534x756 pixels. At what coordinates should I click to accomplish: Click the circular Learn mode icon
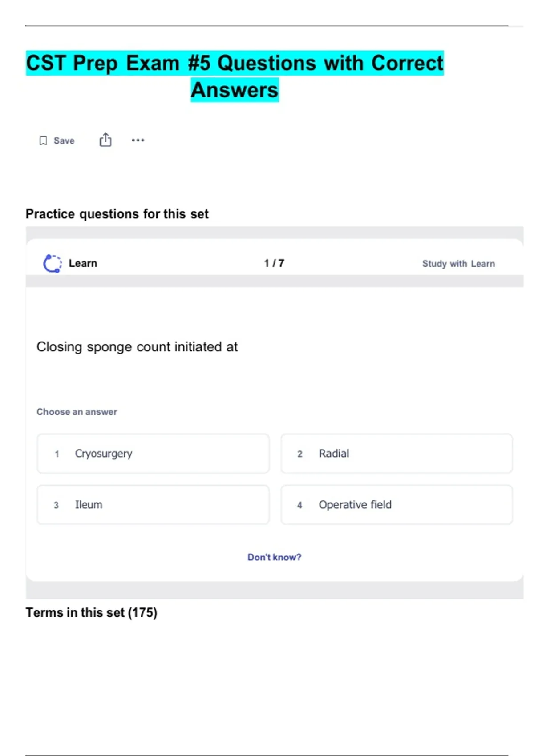click(x=52, y=263)
